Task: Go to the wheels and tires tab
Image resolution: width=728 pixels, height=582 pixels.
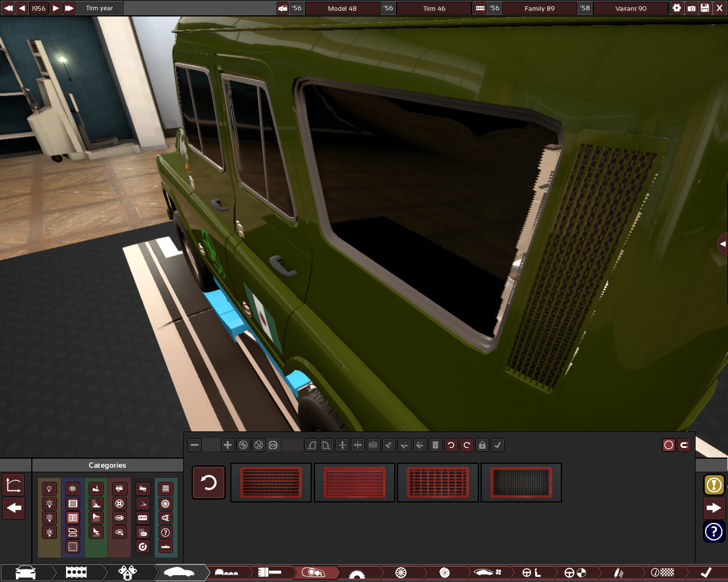Action: coord(401,572)
